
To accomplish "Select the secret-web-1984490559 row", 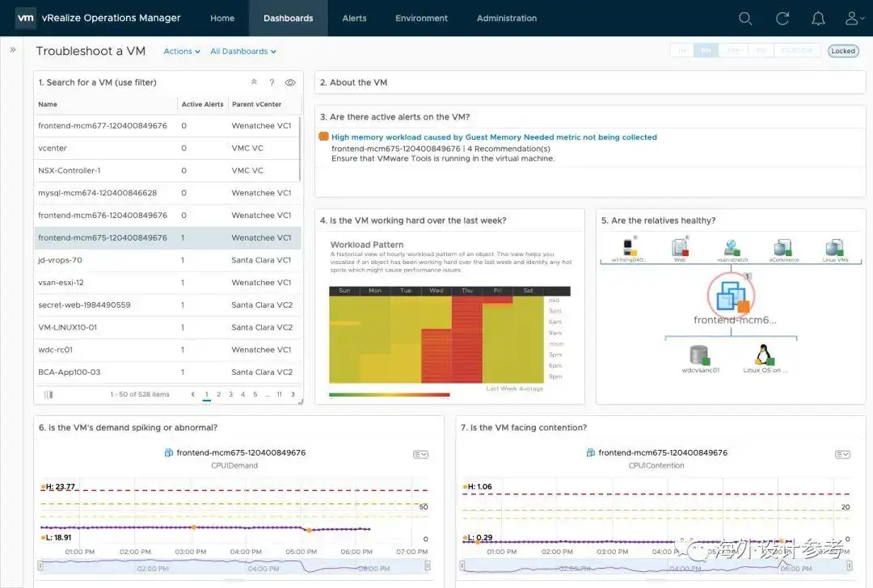I will (x=167, y=304).
